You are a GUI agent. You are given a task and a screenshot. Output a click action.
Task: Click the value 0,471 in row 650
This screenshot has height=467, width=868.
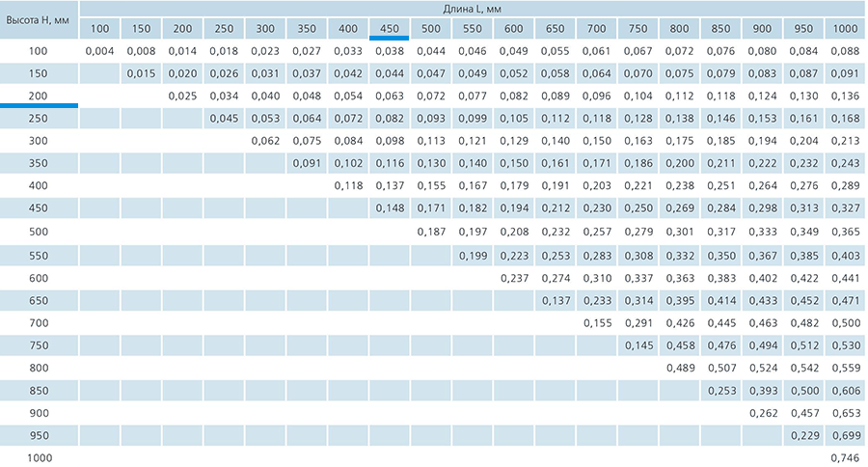tap(845, 301)
